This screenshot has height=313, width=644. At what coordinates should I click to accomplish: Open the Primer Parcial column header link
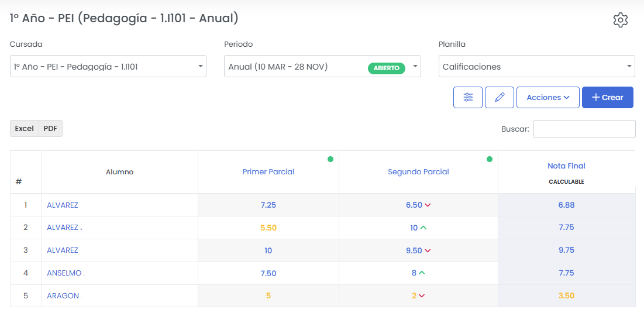268,172
